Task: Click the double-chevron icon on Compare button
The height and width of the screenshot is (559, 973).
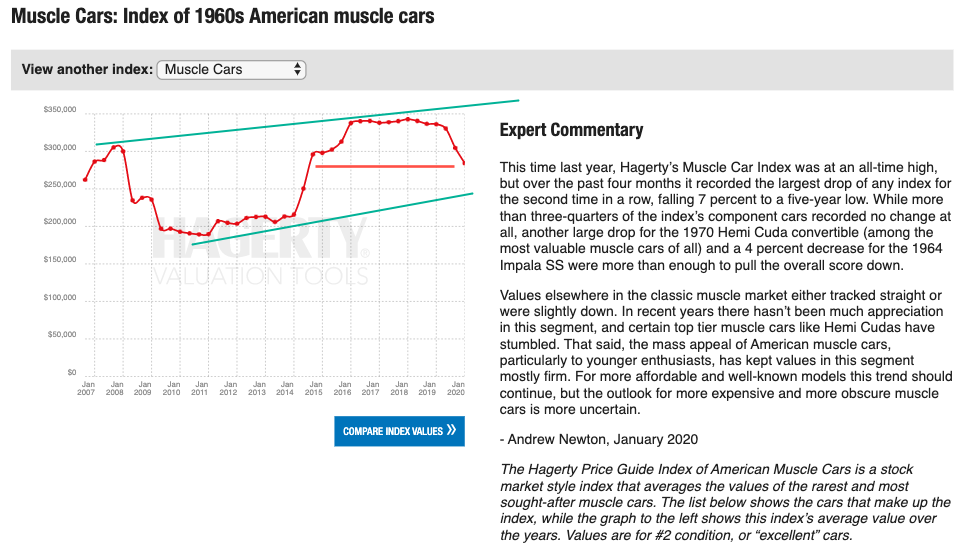Action: (451, 431)
